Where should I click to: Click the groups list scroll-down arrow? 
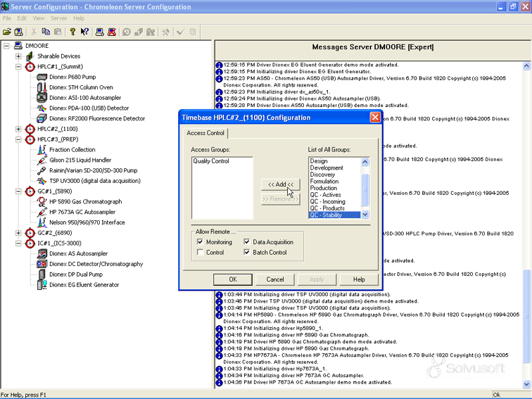pyautogui.click(x=365, y=214)
